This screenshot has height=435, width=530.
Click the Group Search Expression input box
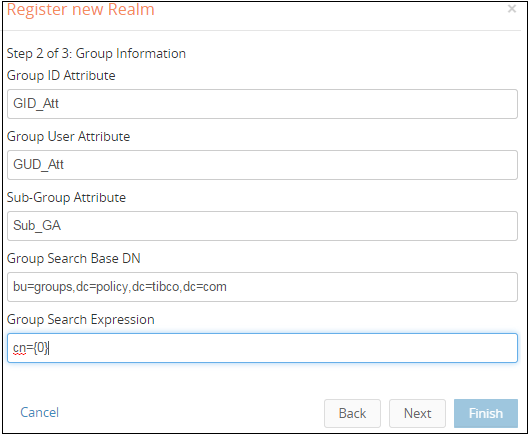(x=262, y=348)
